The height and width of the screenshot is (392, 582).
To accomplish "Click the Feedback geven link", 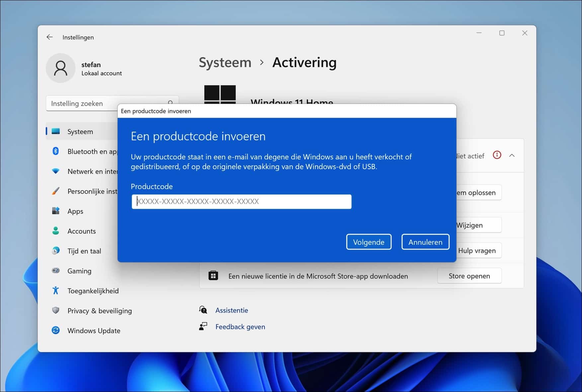I will pyautogui.click(x=240, y=327).
